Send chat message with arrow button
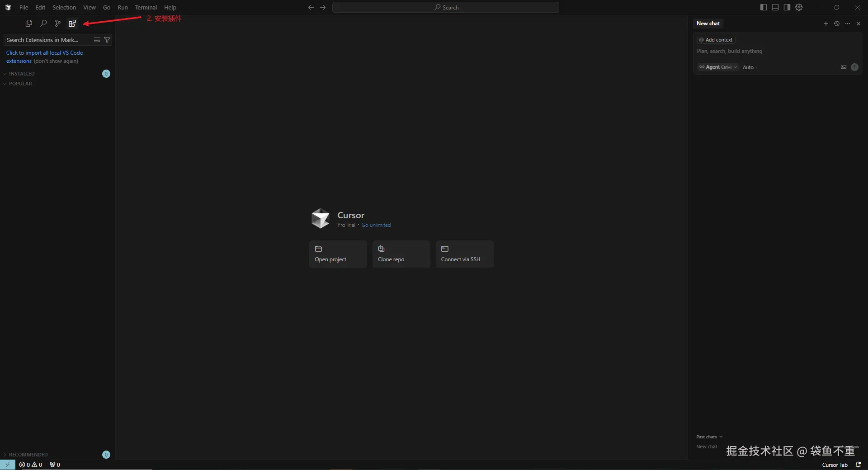868x470 pixels. [x=854, y=67]
